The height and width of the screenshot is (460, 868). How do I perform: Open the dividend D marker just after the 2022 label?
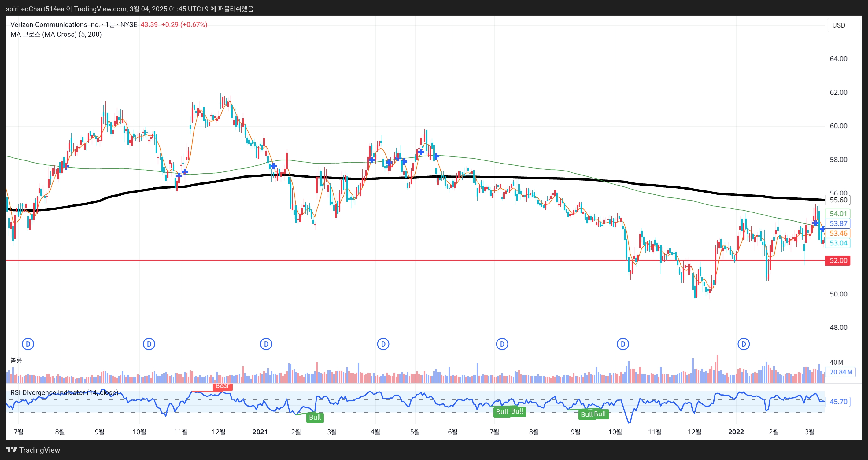pyautogui.click(x=744, y=344)
